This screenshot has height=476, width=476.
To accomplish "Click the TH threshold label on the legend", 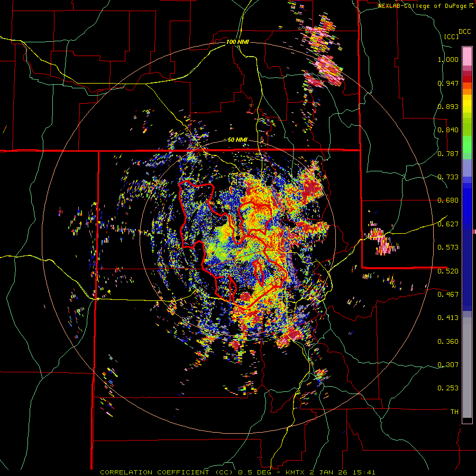I will [454, 412].
